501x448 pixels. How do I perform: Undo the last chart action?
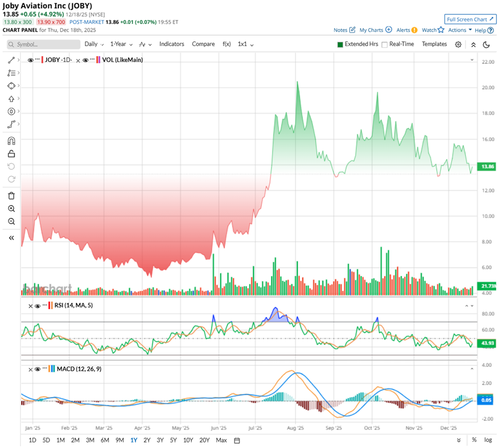(x=11, y=167)
